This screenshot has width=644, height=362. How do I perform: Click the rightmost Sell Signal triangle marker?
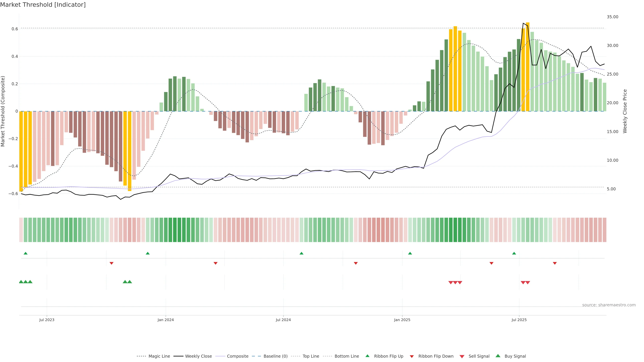click(528, 283)
